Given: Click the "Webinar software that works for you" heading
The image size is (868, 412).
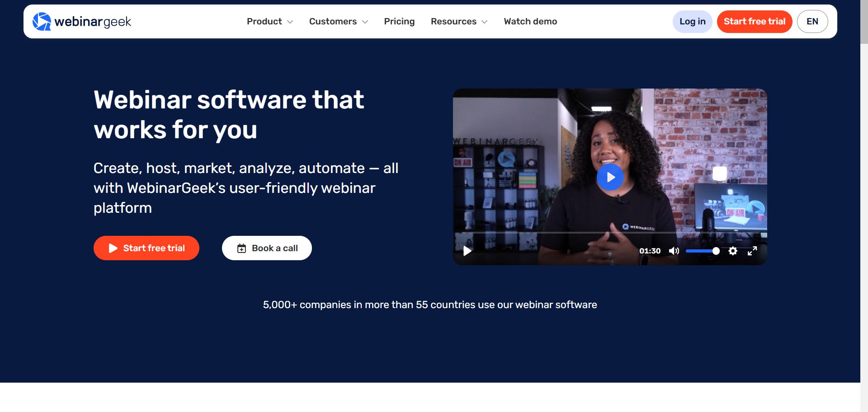Looking at the screenshot, I should (x=229, y=115).
